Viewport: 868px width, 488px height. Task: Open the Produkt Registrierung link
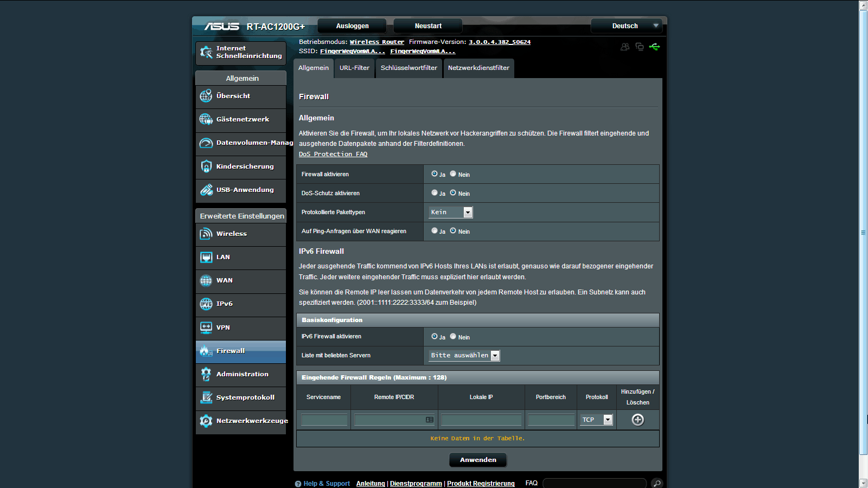pyautogui.click(x=481, y=484)
